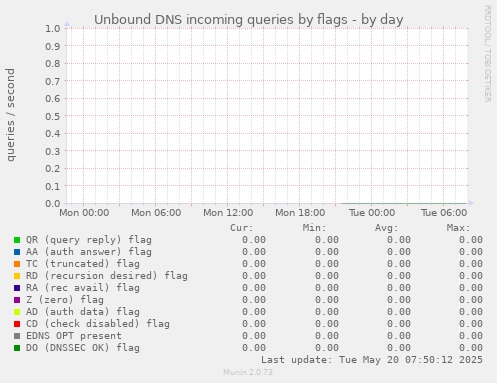Viewport: 497px width, 383px height.
Task: Click the QR flag Cur value 0.00
Action: pyautogui.click(x=254, y=240)
